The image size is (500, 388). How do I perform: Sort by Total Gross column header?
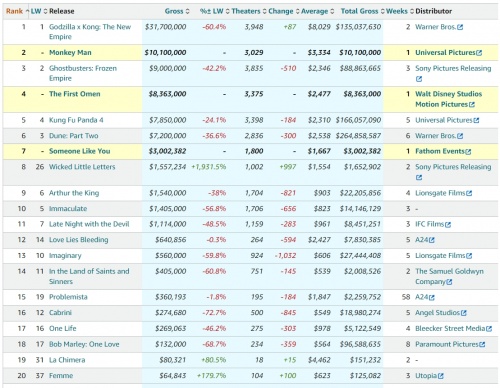pyautogui.click(x=359, y=11)
